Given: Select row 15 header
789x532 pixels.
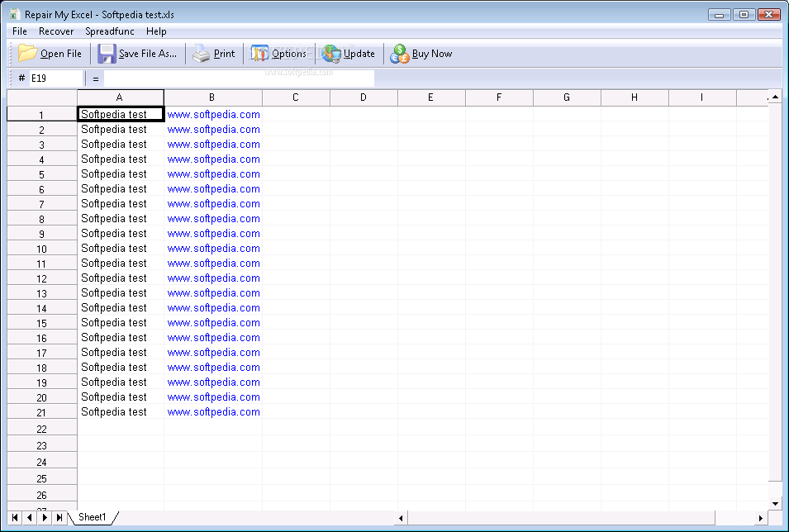Looking at the screenshot, I should tap(42, 323).
